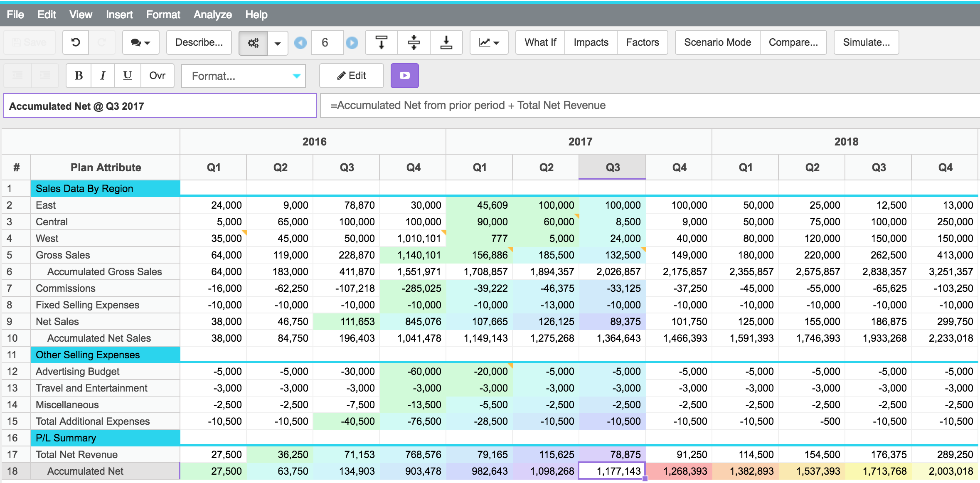
Task: Click the undo arrow icon
Action: tap(76, 42)
